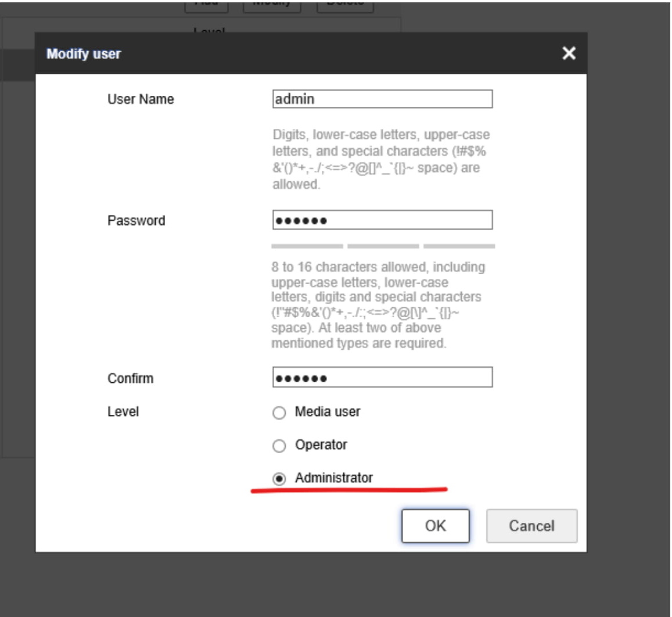Click first password strength bar segment
Image resolution: width=672 pixels, height=617 pixels.
coord(307,246)
